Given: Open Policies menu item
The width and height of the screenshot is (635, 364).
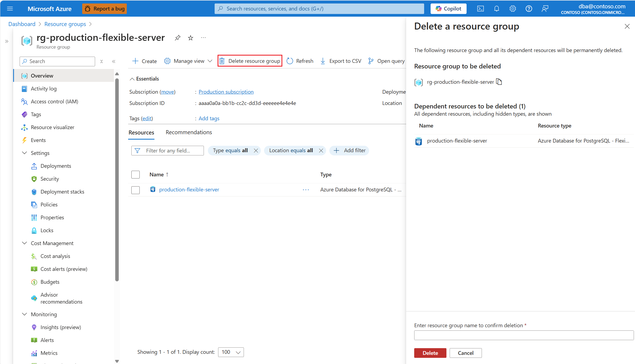Looking at the screenshot, I should pos(49,205).
